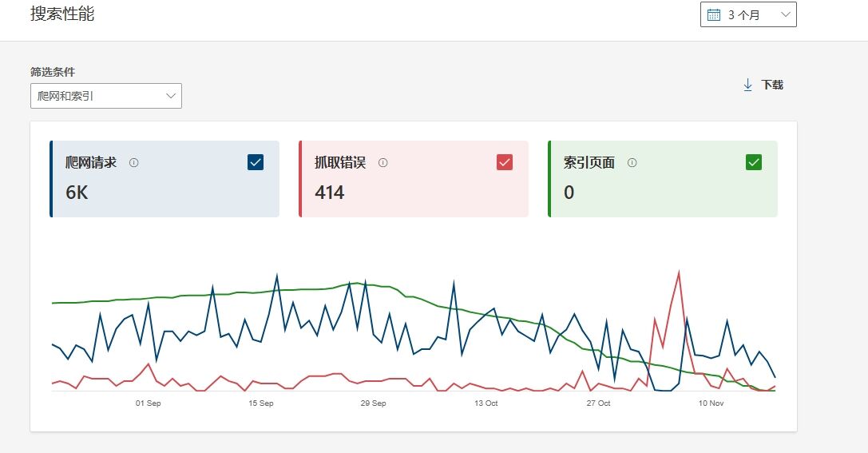Select the 爬网请求 6K card value
The width and height of the screenshot is (868, 453).
pos(77,192)
